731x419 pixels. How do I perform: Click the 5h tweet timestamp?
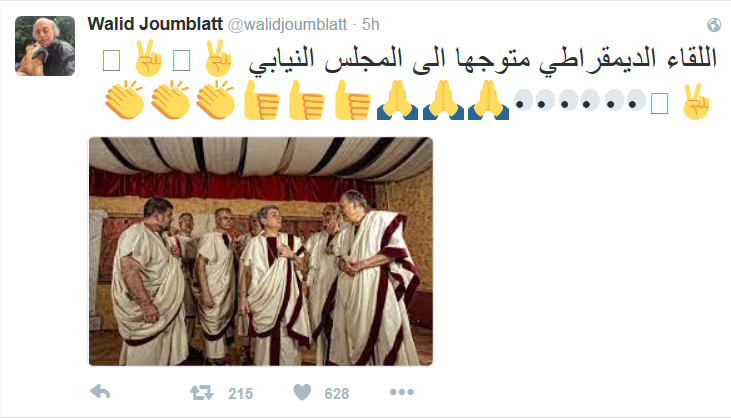[371, 25]
